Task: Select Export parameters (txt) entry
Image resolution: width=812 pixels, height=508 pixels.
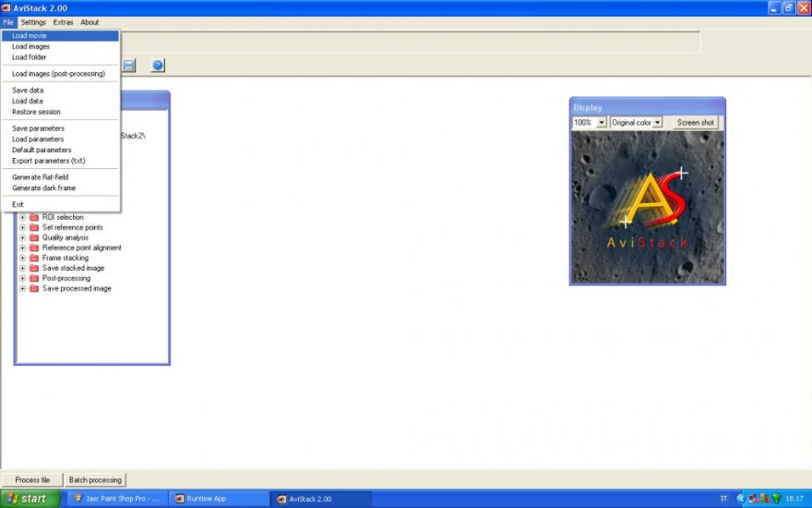Action: click(60, 161)
